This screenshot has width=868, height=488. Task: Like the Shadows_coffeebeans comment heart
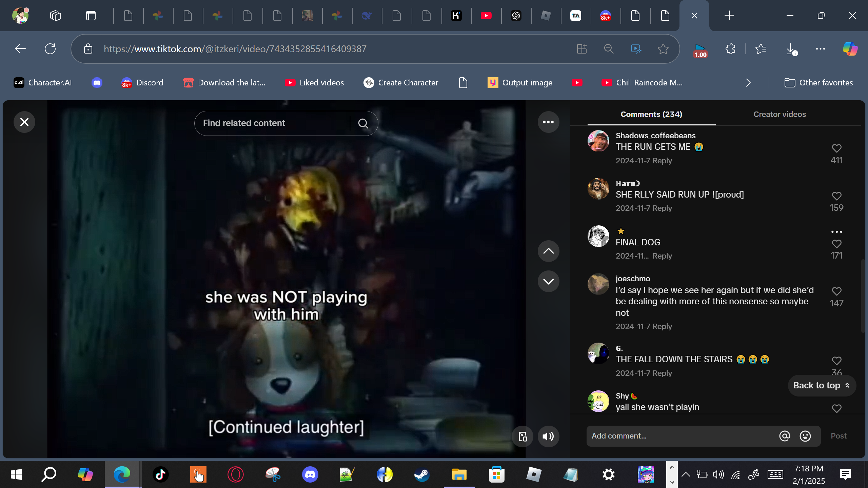coord(836,148)
